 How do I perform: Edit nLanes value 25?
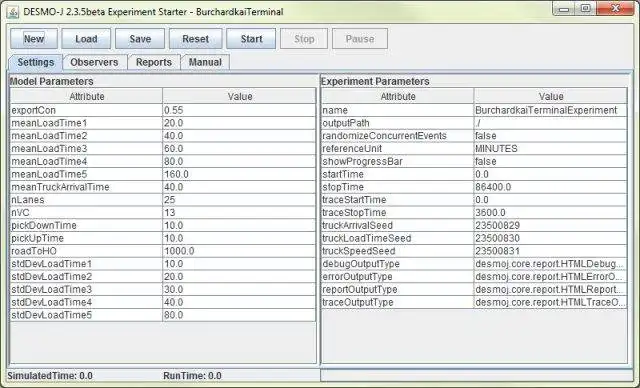[x=239, y=200]
